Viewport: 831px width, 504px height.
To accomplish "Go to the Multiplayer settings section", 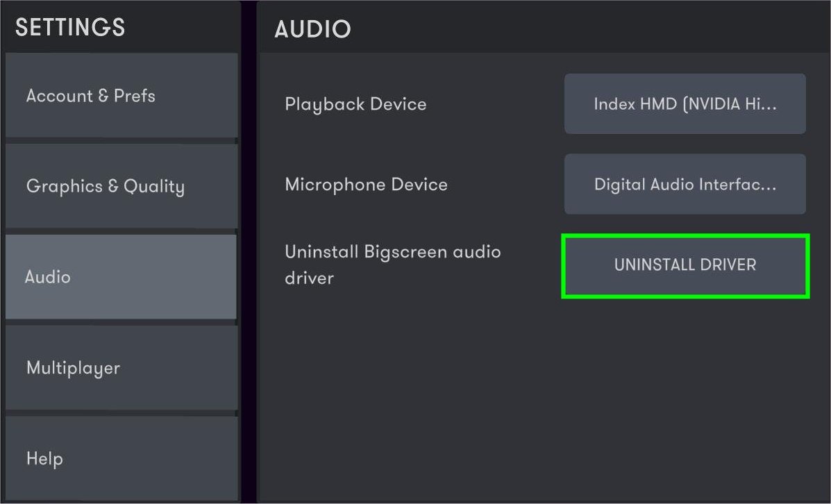I will [x=121, y=368].
